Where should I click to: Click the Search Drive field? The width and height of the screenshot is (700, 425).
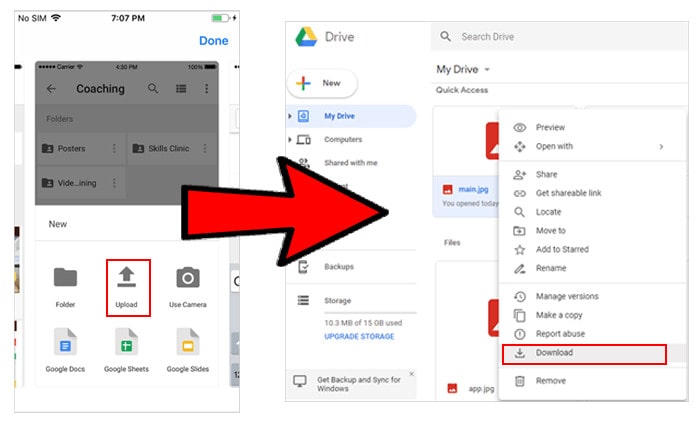pyautogui.click(x=559, y=37)
